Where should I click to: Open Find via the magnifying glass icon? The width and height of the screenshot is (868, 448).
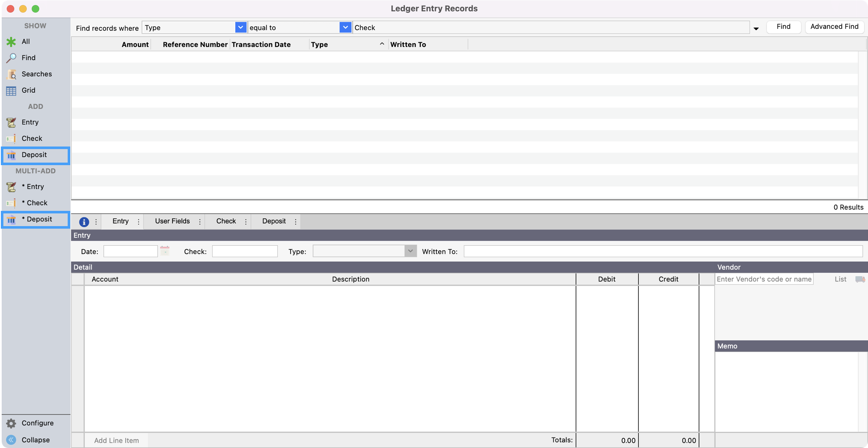(x=11, y=58)
